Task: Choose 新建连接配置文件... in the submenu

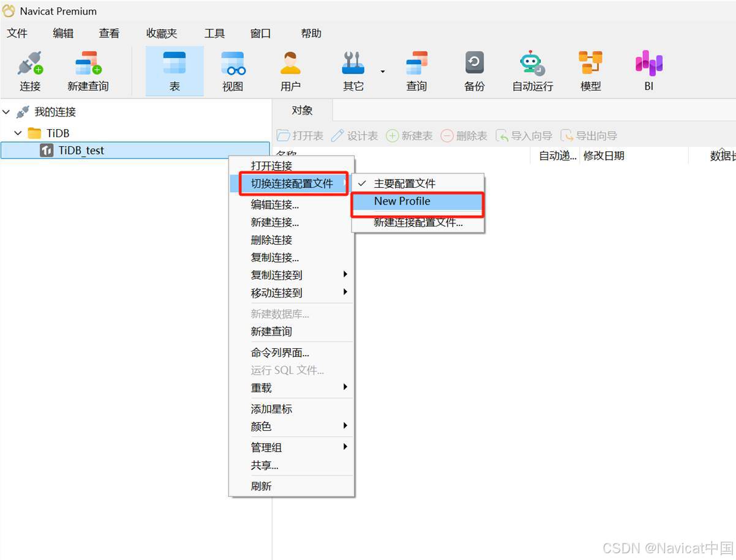Action: pos(418,223)
